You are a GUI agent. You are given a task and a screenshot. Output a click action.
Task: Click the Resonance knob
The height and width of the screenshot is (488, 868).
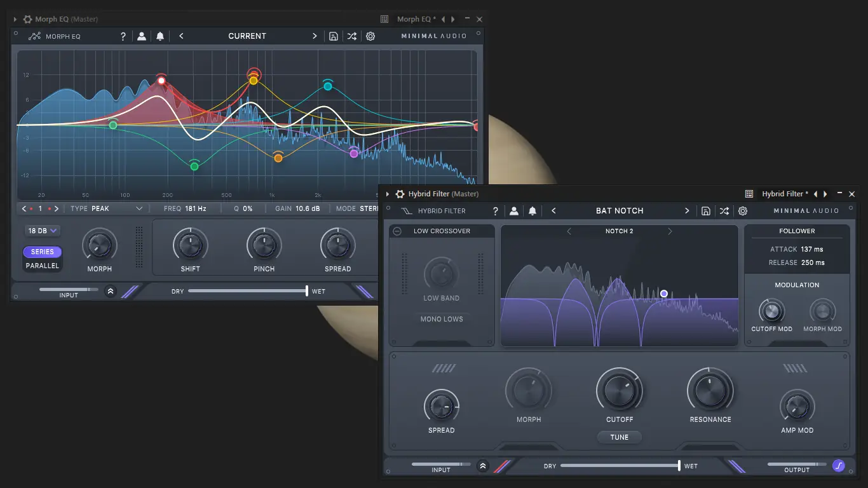tap(710, 390)
